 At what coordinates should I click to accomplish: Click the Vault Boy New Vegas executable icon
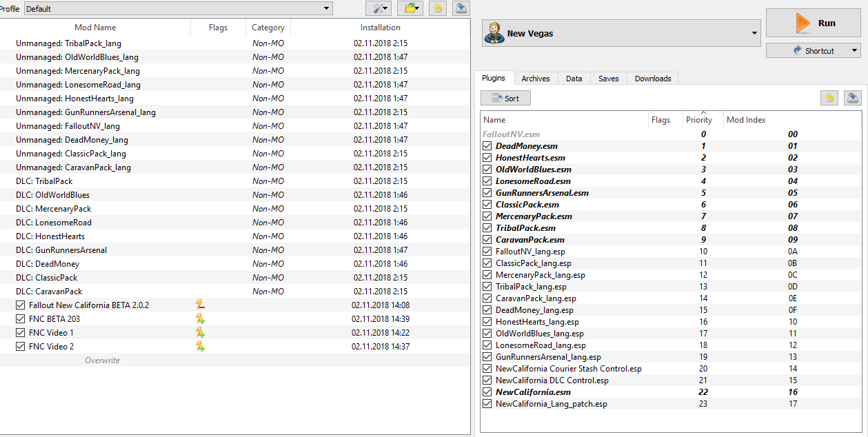[494, 33]
